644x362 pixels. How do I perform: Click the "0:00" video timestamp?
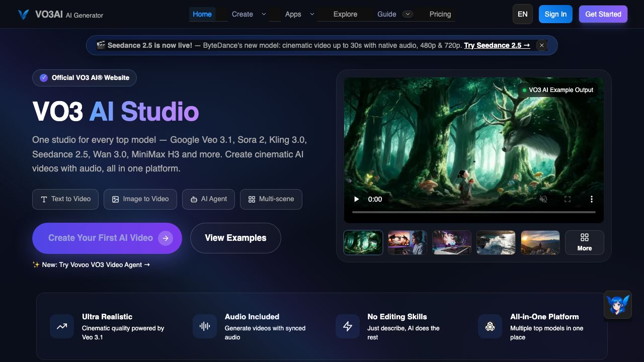point(375,199)
